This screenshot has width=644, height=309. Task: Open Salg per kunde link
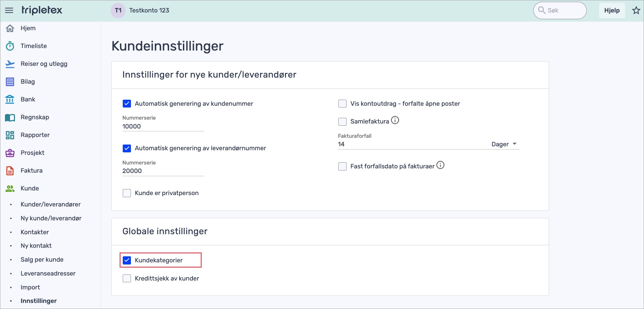point(42,260)
